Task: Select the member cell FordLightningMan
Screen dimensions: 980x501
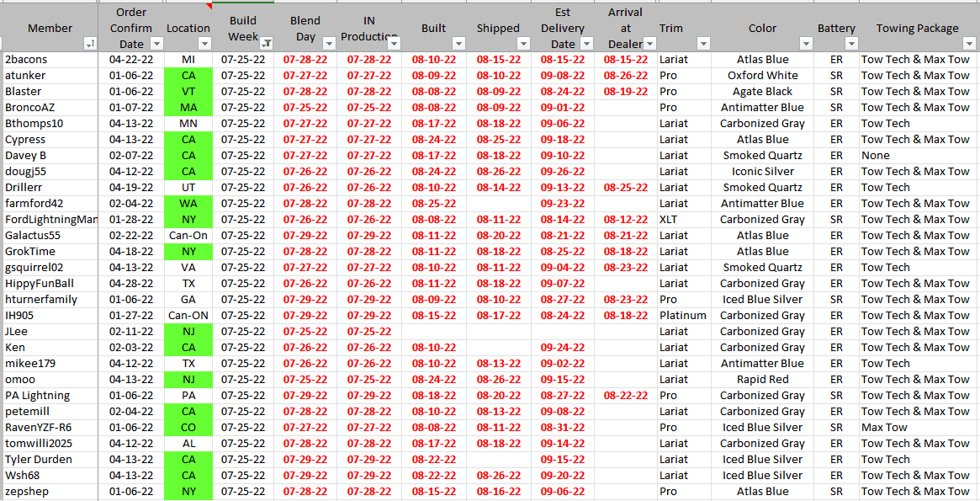Action: pyautogui.click(x=50, y=220)
